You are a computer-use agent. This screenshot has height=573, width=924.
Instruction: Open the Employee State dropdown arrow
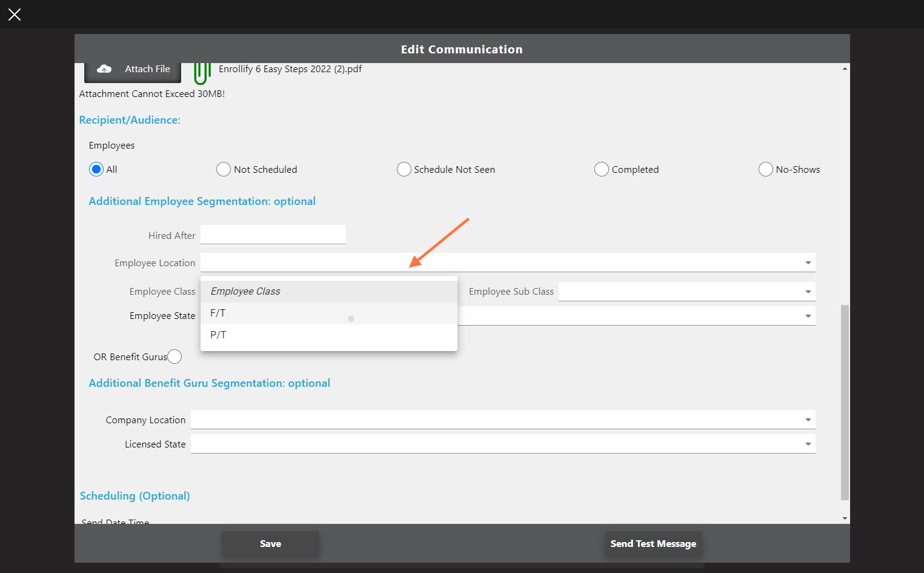coord(808,316)
